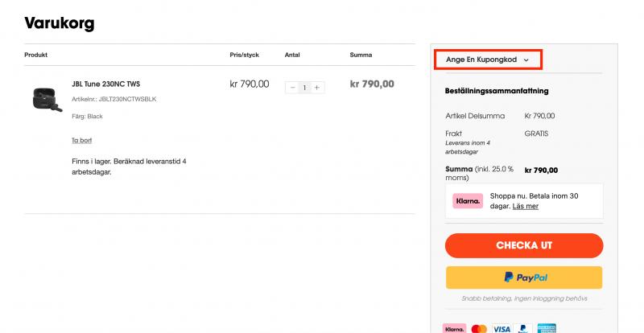Screen dimensions: 644x333
Task: Open Klarna Läs mer link
Action: click(526, 206)
